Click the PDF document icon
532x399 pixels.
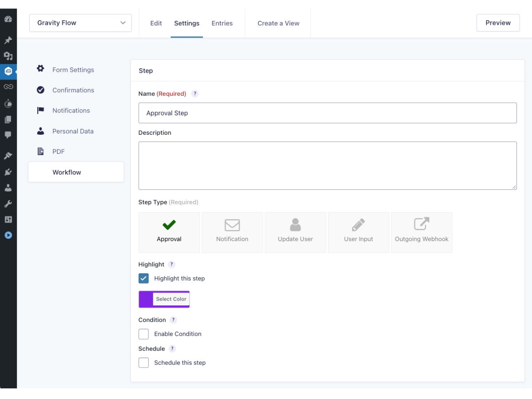click(x=40, y=151)
